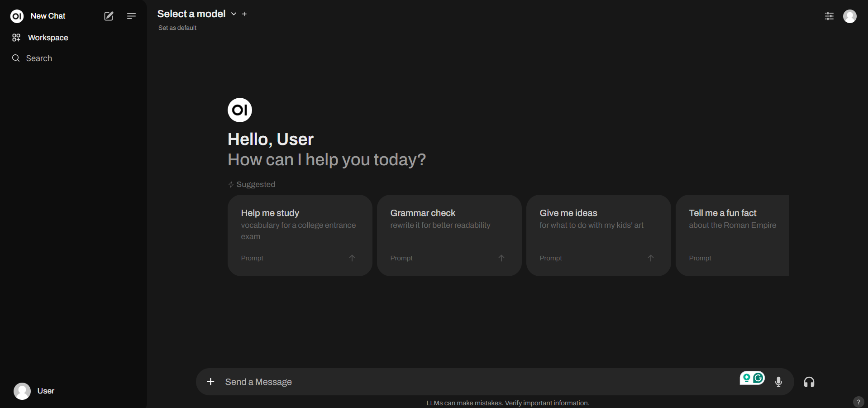Open the user avatar menu top right
This screenshot has width=868, height=408.
pyautogui.click(x=850, y=16)
